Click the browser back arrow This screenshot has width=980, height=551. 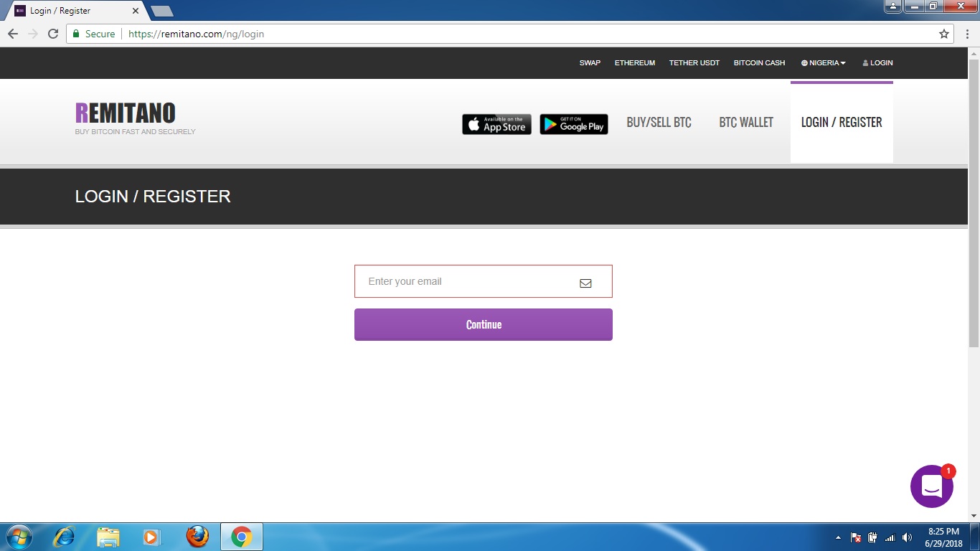tap(13, 34)
